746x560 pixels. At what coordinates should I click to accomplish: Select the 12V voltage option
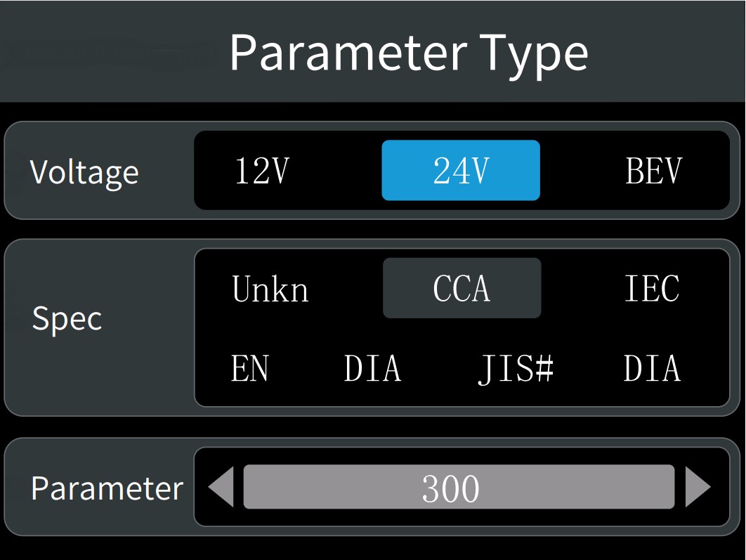point(262,171)
